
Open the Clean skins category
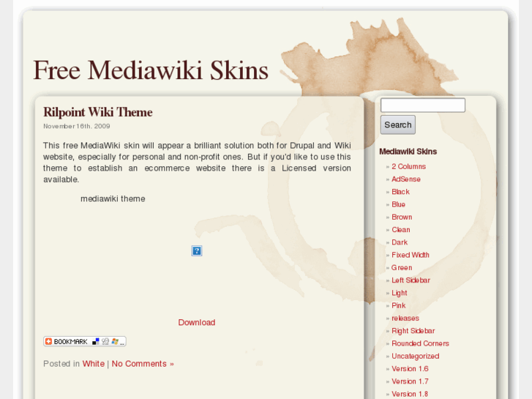[x=401, y=230]
